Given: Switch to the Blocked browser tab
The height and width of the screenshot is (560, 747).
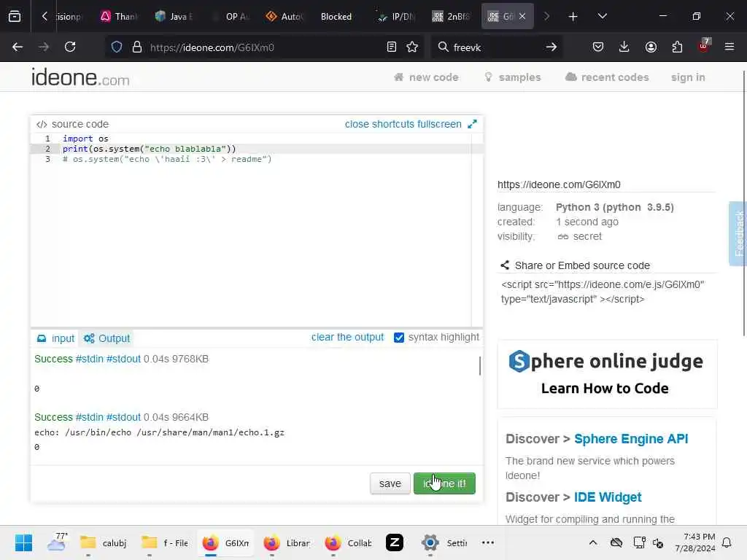Looking at the screenshot, I should tap(336, 17).
